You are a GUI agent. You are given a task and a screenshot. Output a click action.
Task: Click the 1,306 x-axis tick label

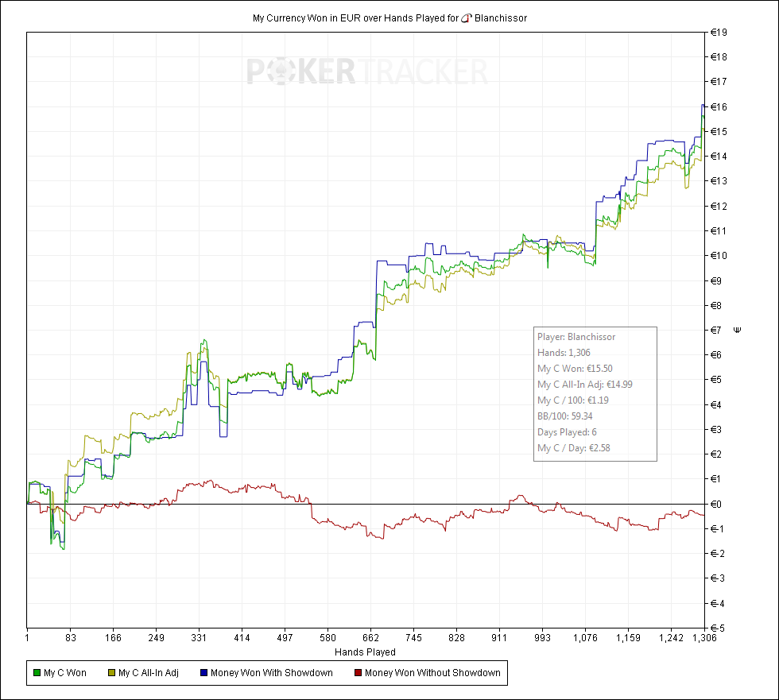click(x=705, y=638)
